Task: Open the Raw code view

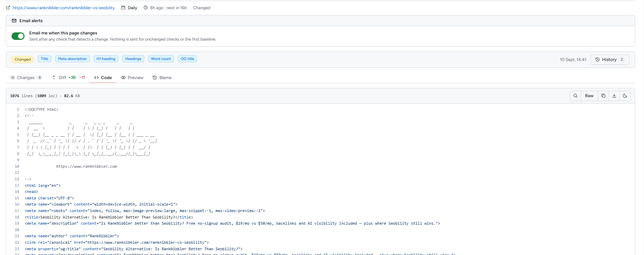Action: [x=589, y=96]
